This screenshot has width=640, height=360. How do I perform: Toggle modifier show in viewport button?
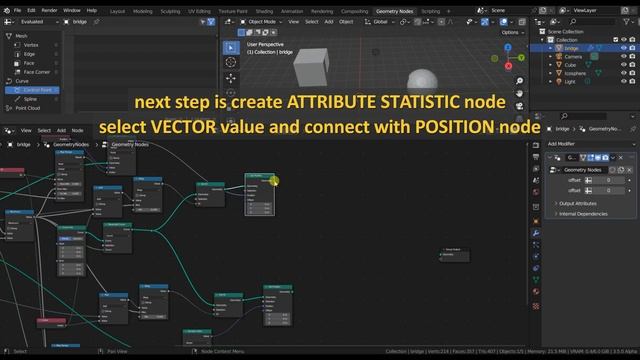[x=598, y=158]
